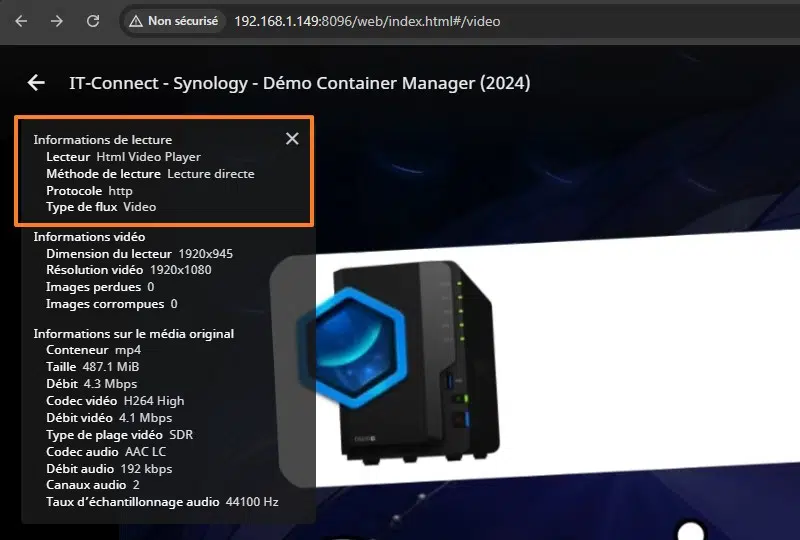800x540 pixels.
Task: Click the 'Résolution vidéo 1920x1080' line
Action: point(129,269)
